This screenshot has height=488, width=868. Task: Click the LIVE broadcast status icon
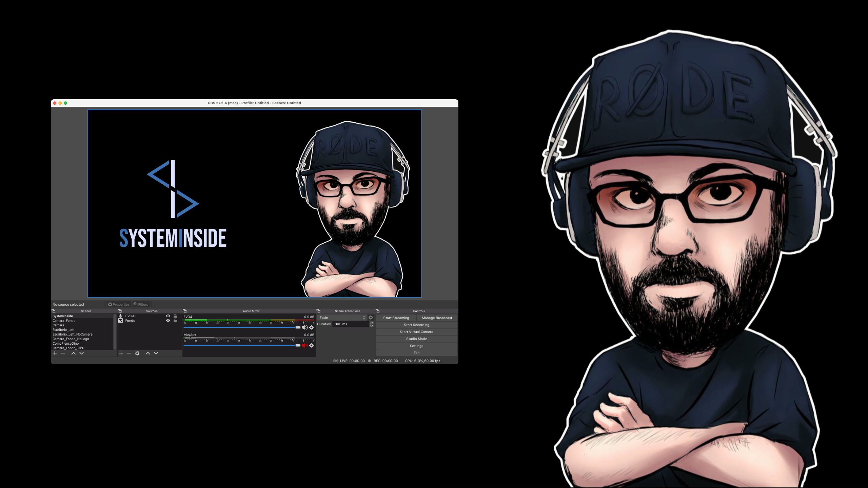tap(336, 361)
